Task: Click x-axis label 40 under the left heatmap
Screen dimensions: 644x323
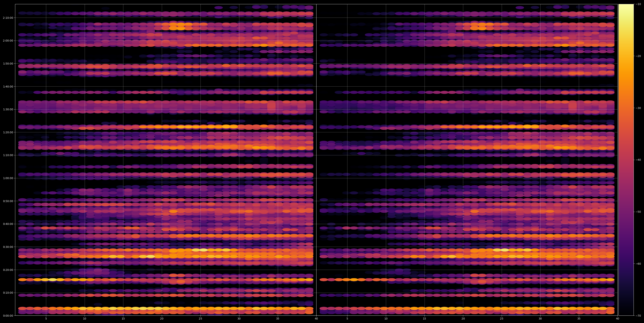Action: 316,319
